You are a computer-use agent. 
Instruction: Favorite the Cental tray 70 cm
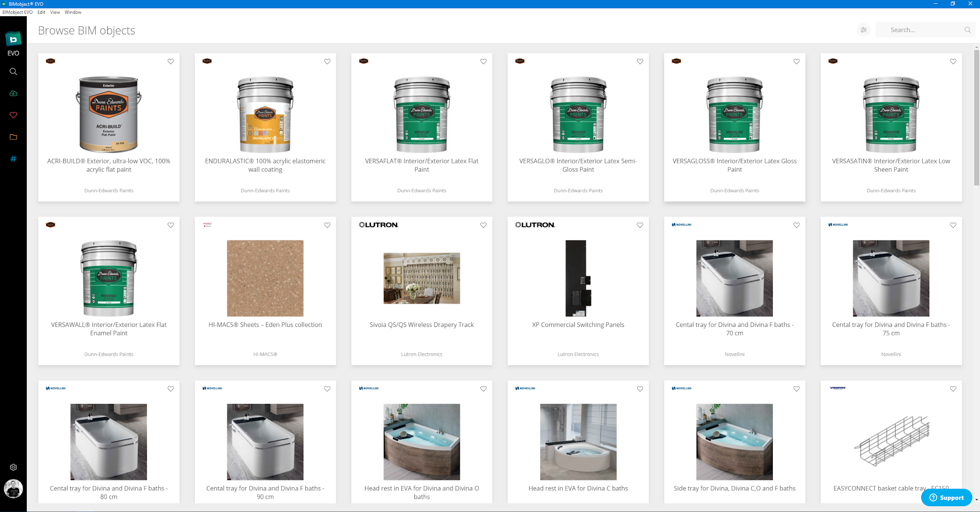[x=796, y=225]
